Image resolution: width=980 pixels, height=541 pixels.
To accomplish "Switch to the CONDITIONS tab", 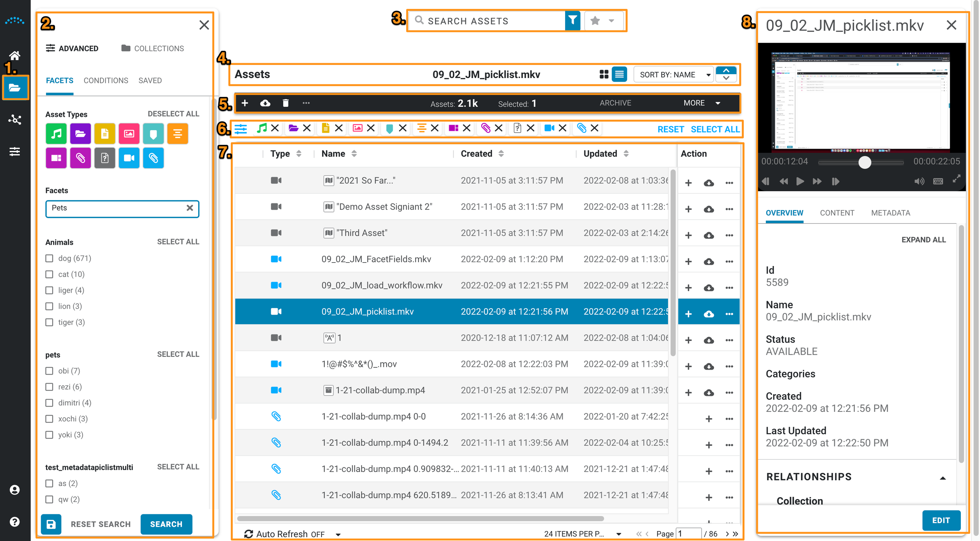I will click(x=106, y=80).
